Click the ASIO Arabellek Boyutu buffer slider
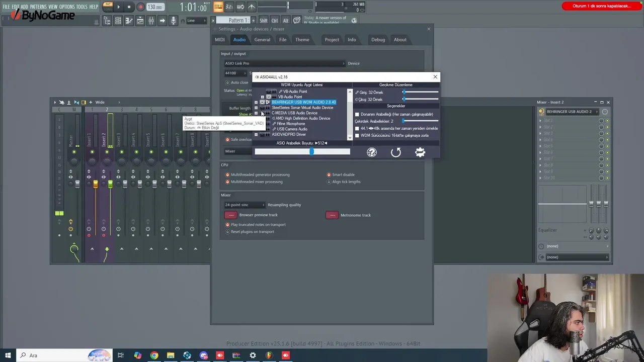 302,151
